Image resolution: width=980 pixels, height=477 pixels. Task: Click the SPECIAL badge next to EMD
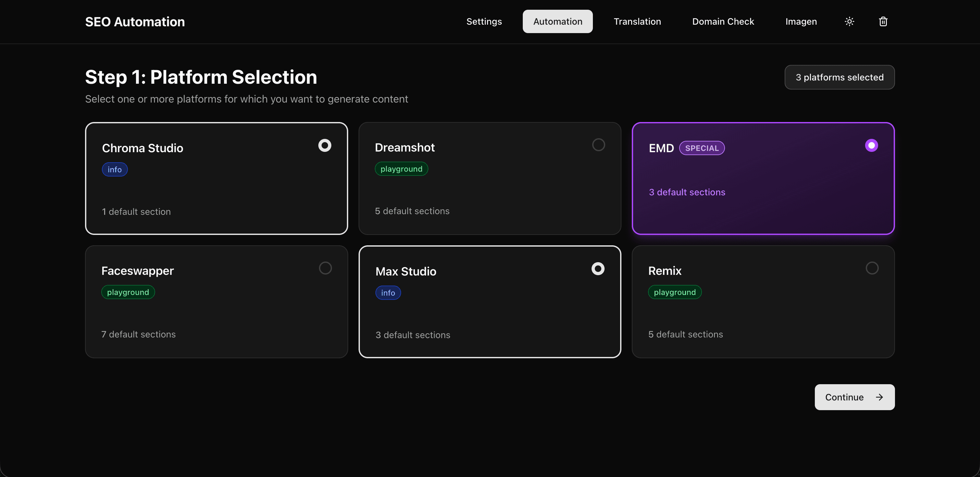tap(702, 148)
